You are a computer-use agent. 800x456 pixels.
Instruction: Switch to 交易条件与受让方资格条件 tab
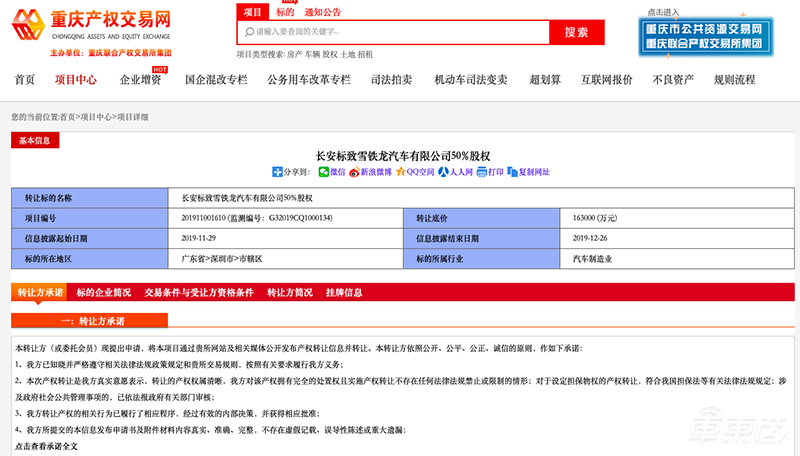click(199, 292)
